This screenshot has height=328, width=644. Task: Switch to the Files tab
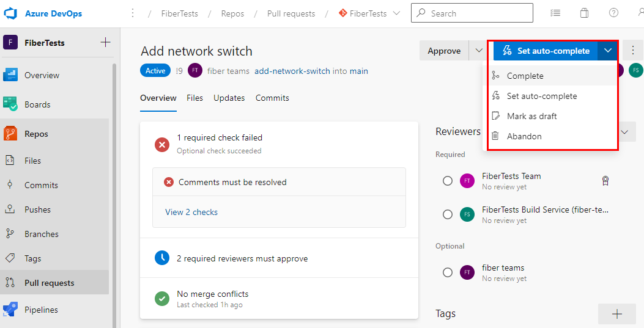click(x=194, y=98)
